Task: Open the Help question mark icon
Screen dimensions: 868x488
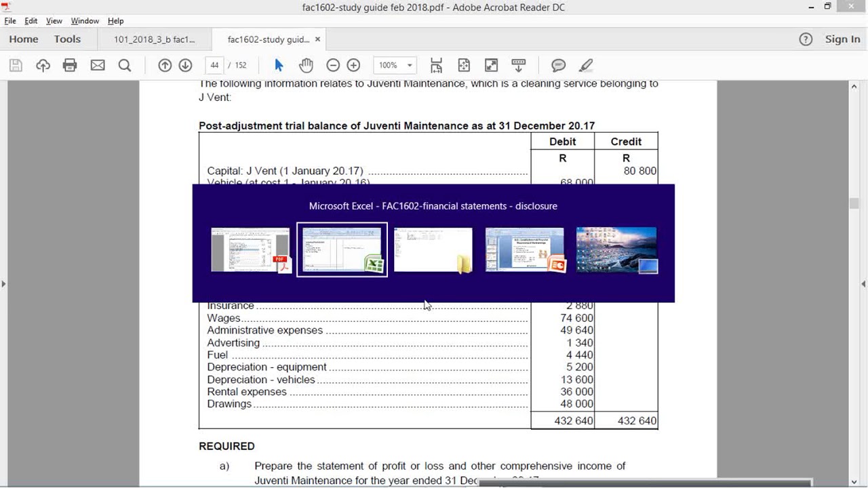Action: 806,39
